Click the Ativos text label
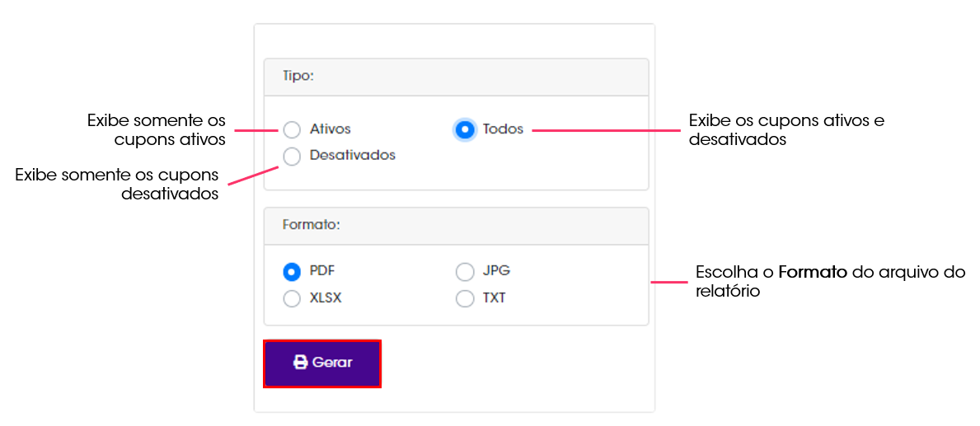Screen dimensions: 980x426 coord(330,129)
